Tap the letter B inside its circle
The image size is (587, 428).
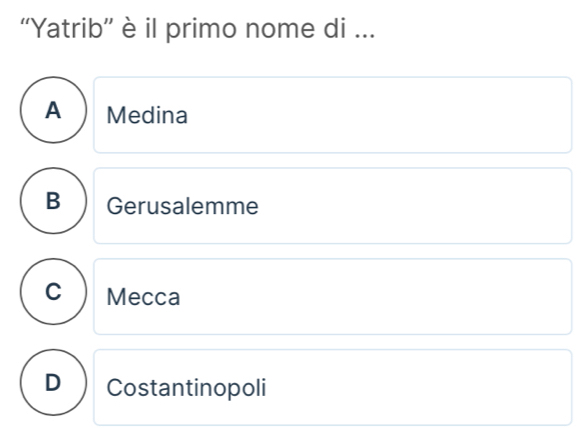(x=53, y=201)
